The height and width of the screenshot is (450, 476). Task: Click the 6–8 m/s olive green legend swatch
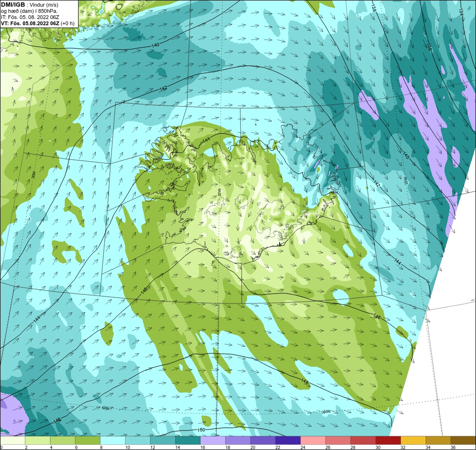pyautogui.click(x=88, y=440)
